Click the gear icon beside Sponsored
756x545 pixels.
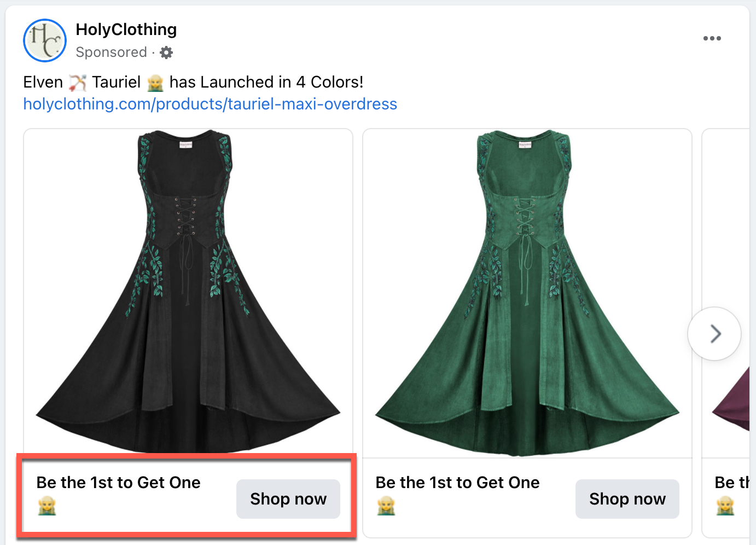pyautogui.click(x=166, y=53)
